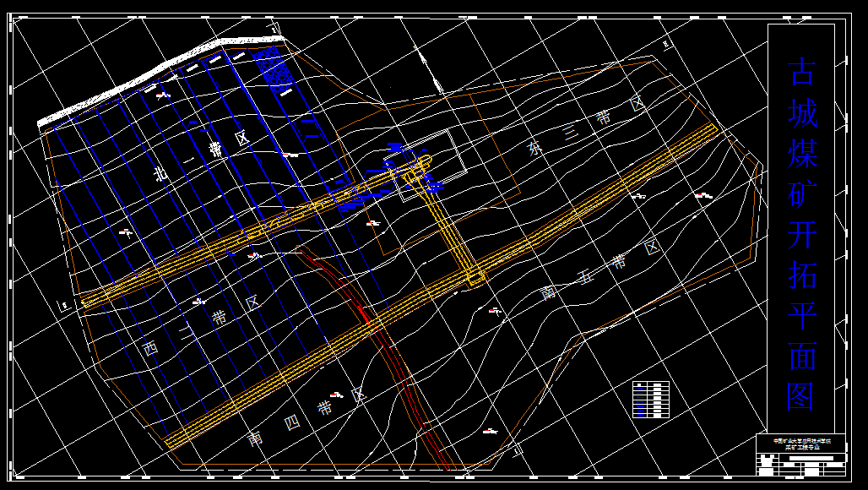The image size is (868, 490).
Task: Click the character 平 in the blue title
Action: coord(802,316)
